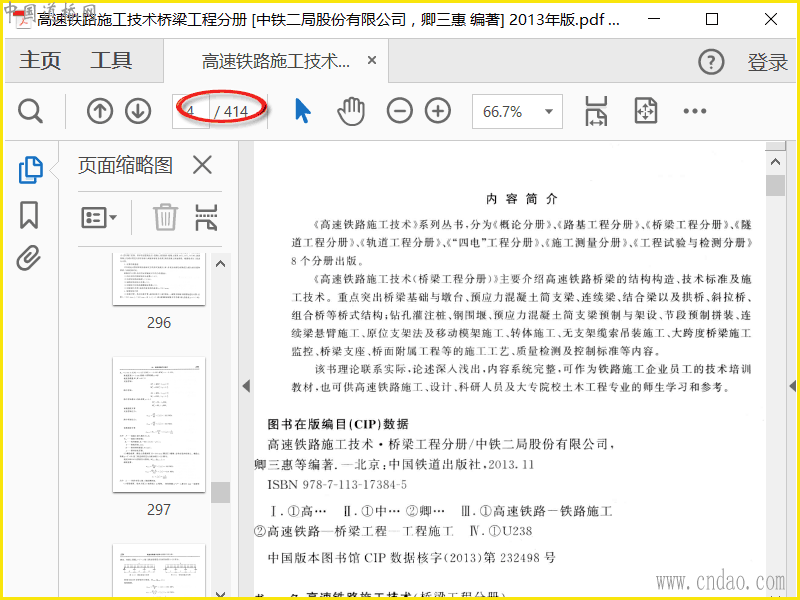Go to previous page with up arrow

pos(99,111)
